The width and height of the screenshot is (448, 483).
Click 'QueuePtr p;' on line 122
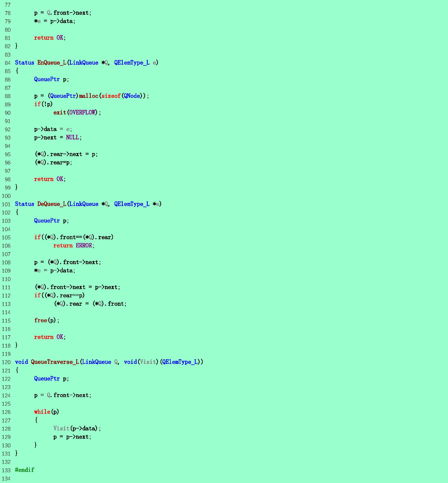(52, 379)
